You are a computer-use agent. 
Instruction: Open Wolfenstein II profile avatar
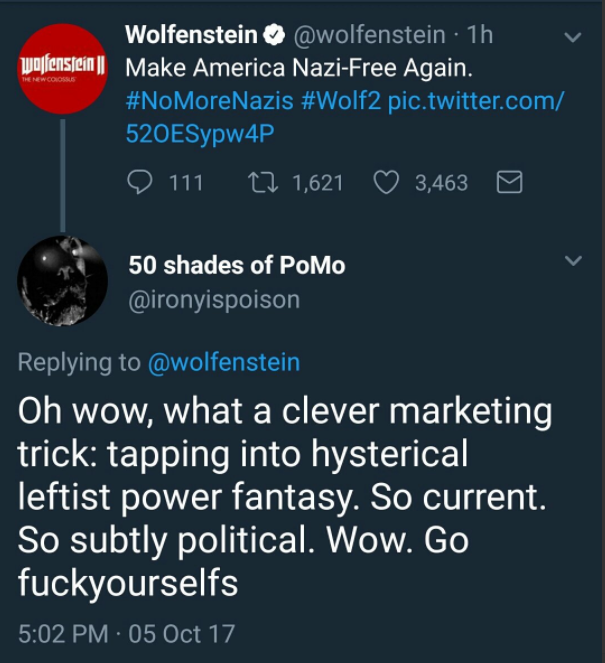tap(62, 68)
